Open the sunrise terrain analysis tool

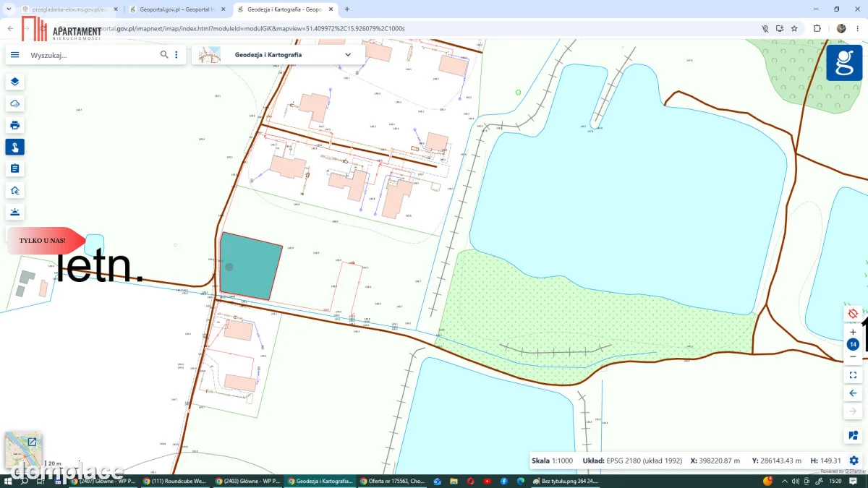pyautogui.click(x=14, y=212)
